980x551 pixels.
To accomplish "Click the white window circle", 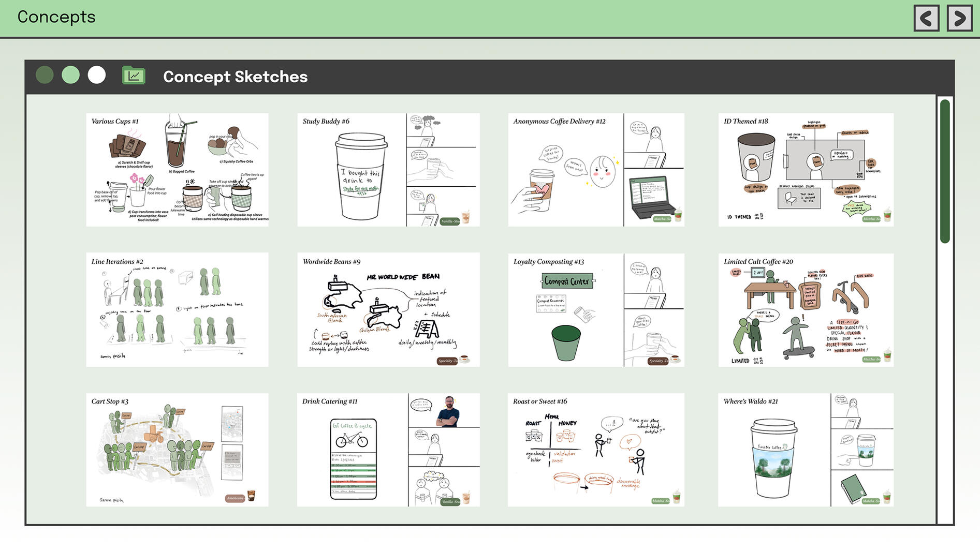I will click(x=97, y=75).
